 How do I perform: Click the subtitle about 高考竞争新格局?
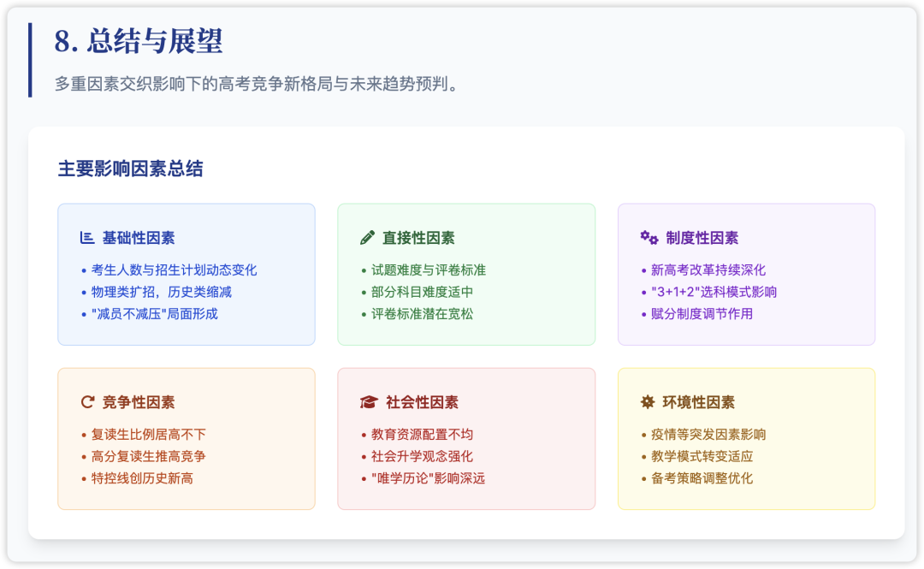coord(258,83)
